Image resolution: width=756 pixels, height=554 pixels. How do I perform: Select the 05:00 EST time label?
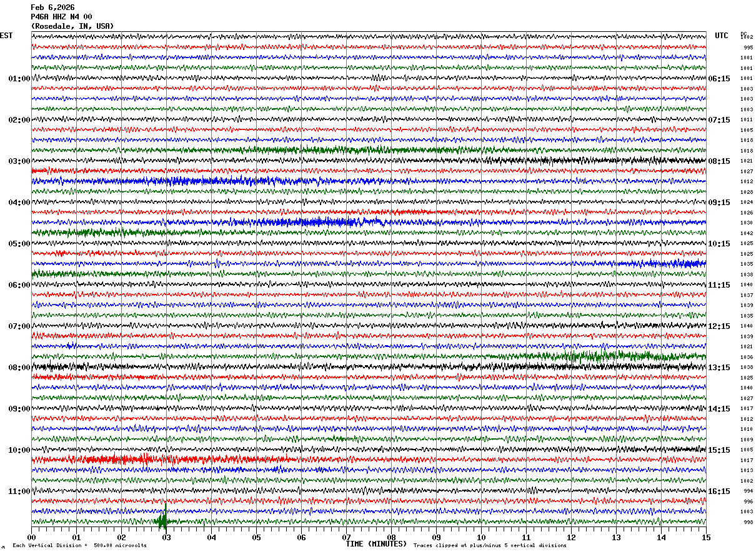pyautogui.click(x=19, y=244)
